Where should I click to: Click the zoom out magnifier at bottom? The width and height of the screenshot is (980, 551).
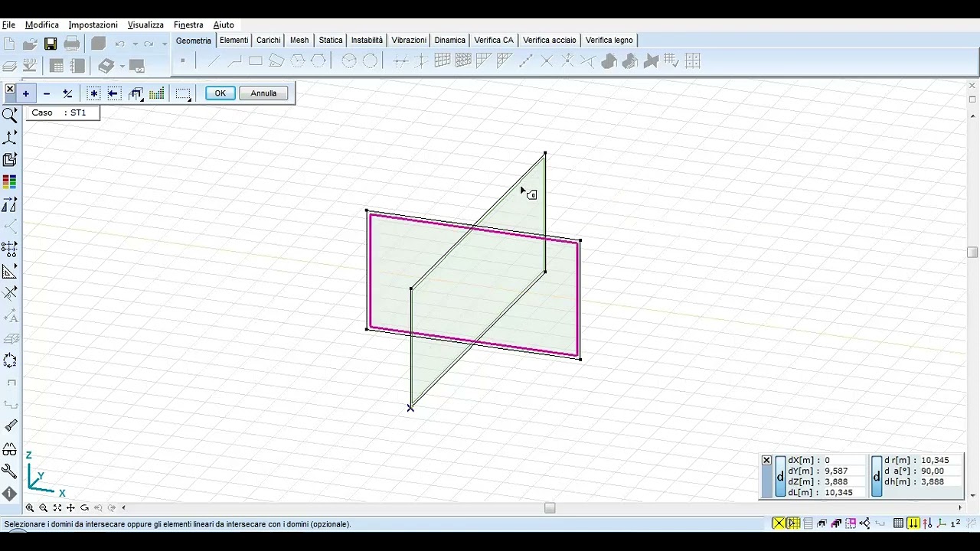pyautogui.click(x=44, y=507)
